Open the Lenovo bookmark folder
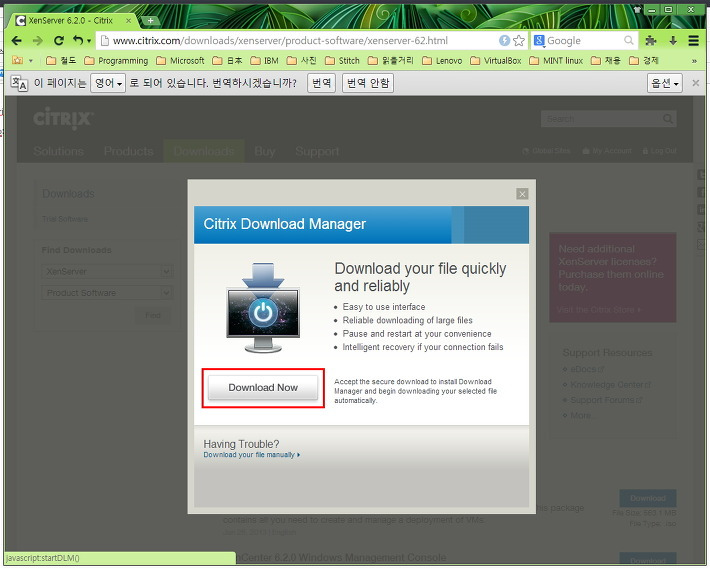This screenshot has height=569, width=710. point(442,61)
